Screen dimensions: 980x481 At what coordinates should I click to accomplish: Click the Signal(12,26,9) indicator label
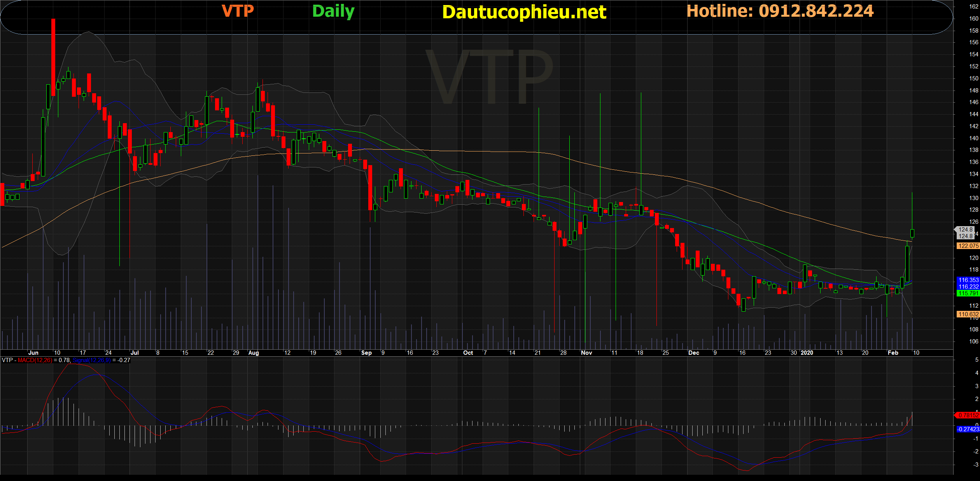click(x=92, y=360)
